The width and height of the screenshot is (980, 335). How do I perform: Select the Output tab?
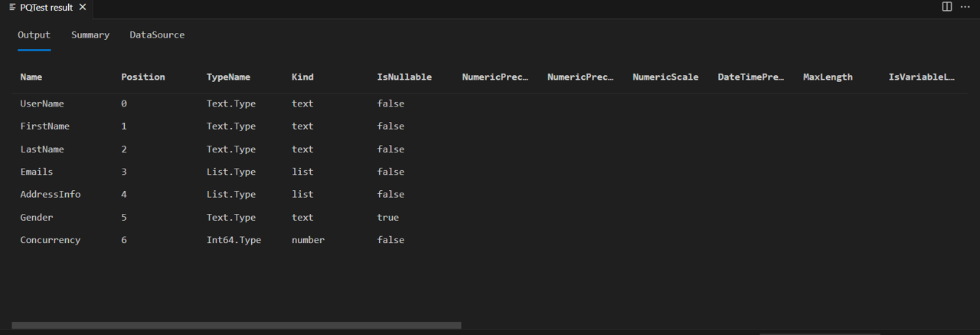coord(34,34)
